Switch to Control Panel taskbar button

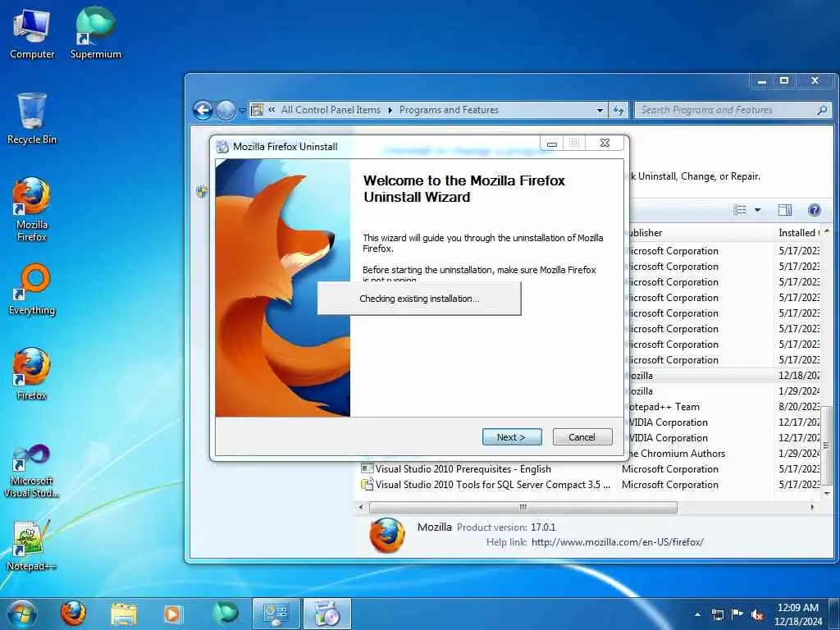click(276, 614)
